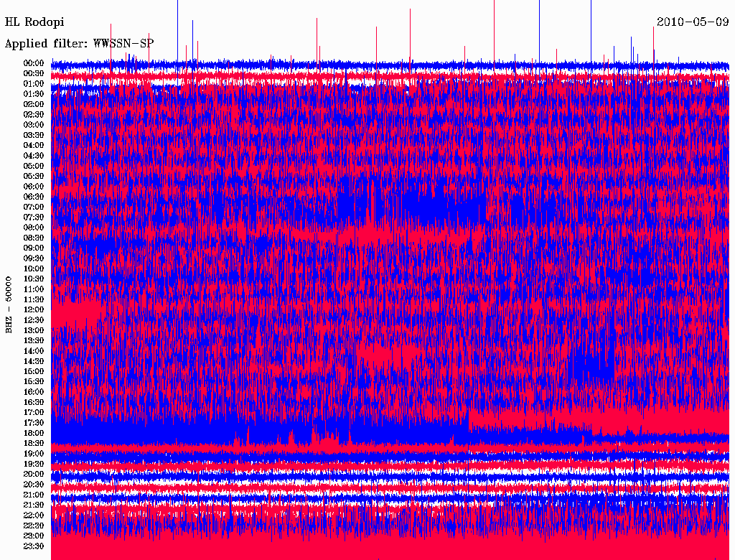735x560 pixels.
Task: Pick the 03:00 time row label
Action: 34,125
